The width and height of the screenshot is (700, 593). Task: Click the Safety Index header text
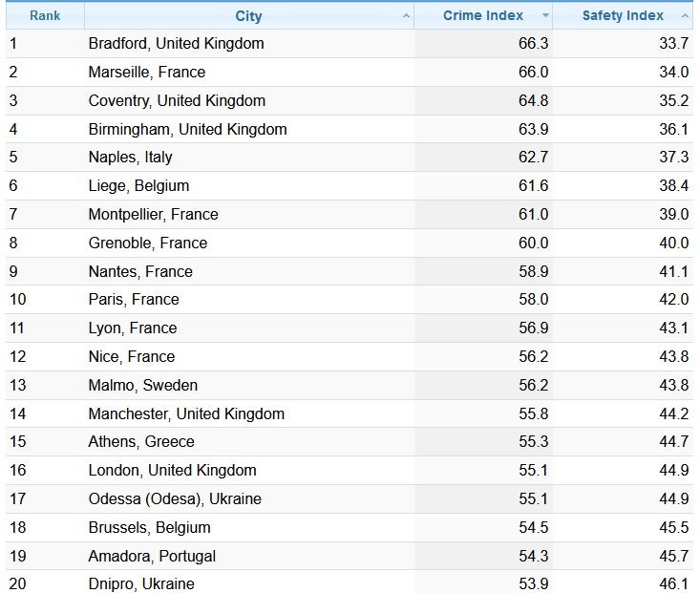(x=623, y=16)
